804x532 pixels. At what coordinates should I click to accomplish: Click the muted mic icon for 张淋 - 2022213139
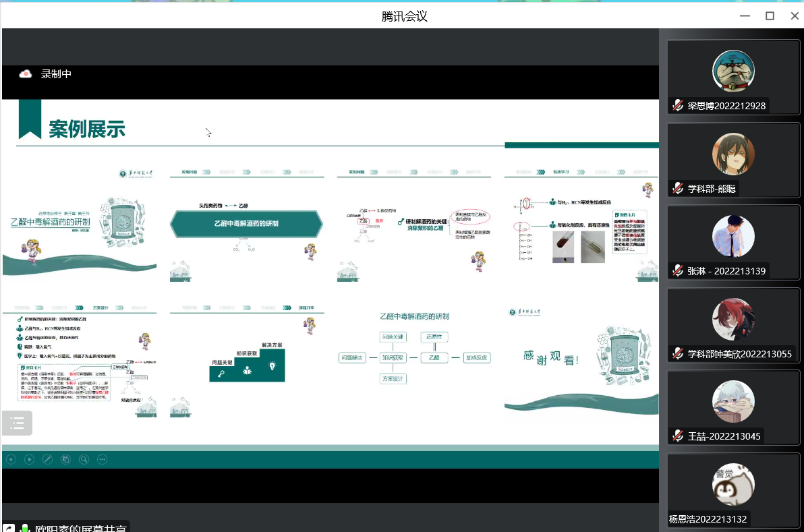678,271
